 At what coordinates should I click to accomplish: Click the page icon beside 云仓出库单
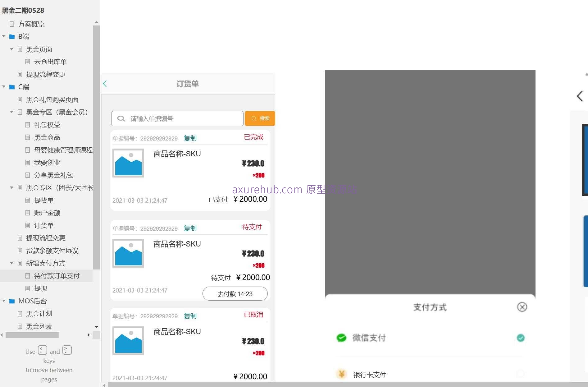(x=28, y=62)
